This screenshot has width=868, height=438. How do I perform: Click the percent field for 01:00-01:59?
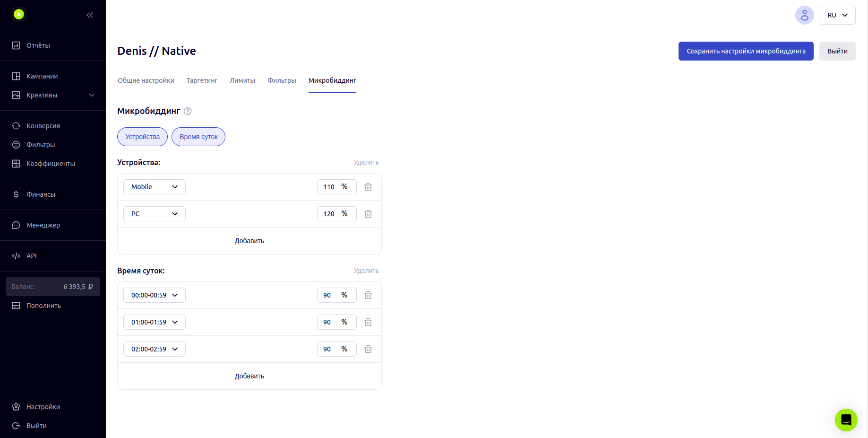336,322
